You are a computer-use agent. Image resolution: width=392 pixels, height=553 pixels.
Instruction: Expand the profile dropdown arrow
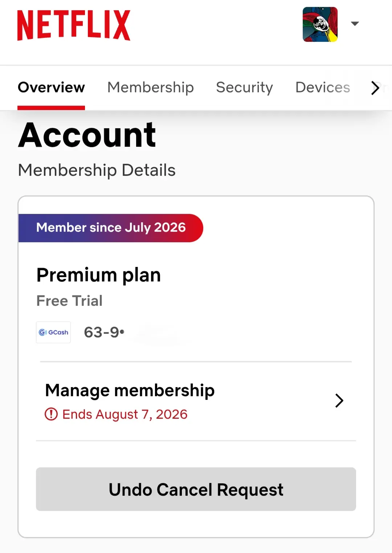[355, 24]
